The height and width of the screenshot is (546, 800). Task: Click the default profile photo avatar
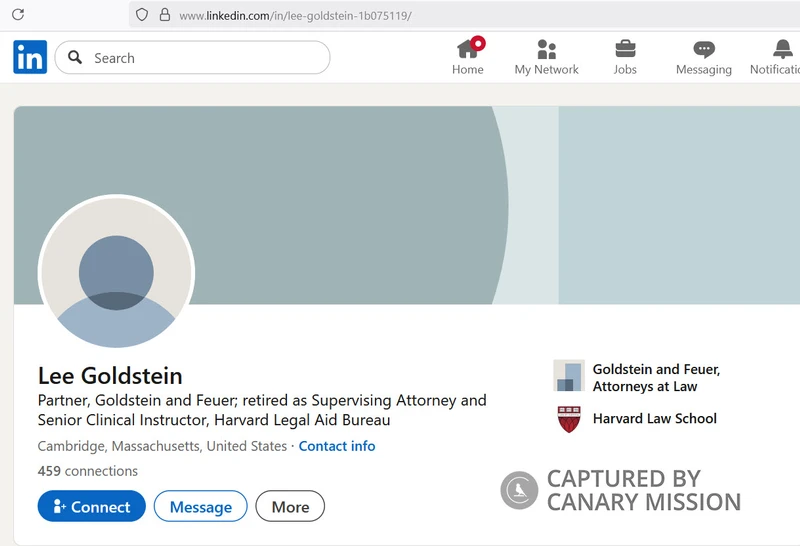pyautogui.click(x=116, y=272)
